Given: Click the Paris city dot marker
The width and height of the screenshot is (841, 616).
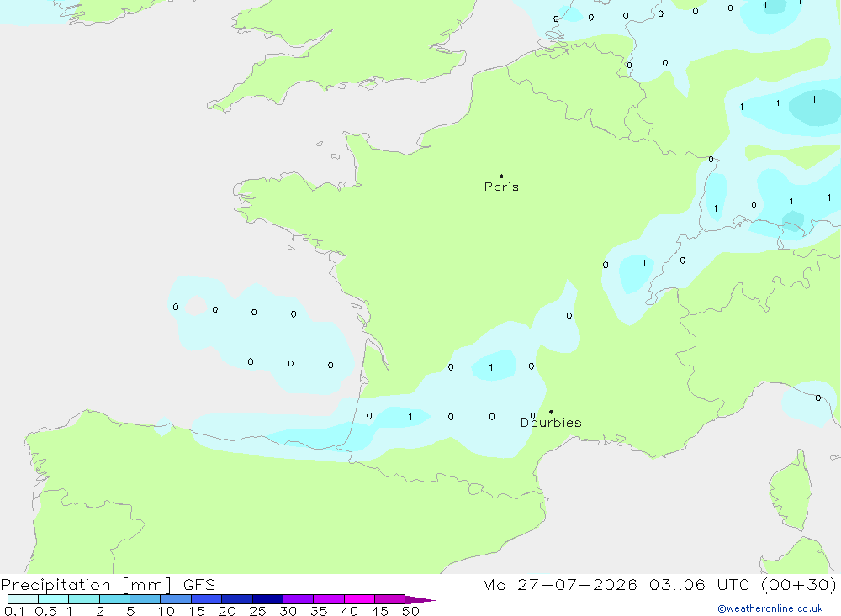Looking at the screenshot, I should coord(501,176).
